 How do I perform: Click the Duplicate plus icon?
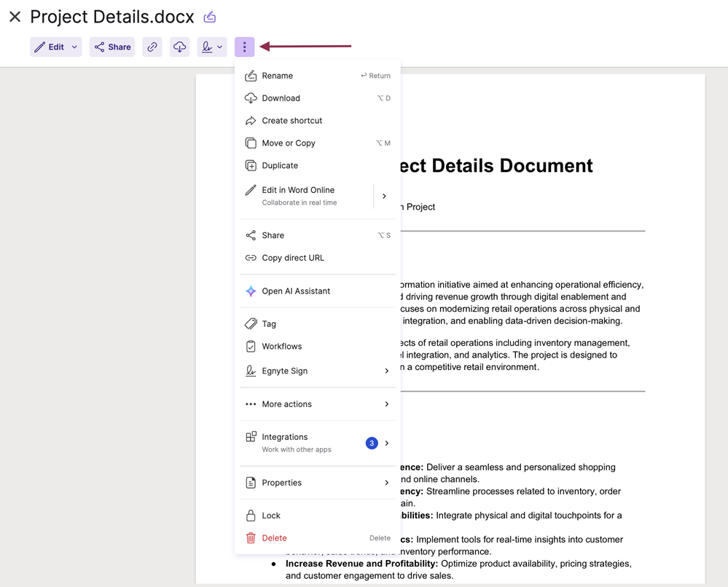[251, 165]
